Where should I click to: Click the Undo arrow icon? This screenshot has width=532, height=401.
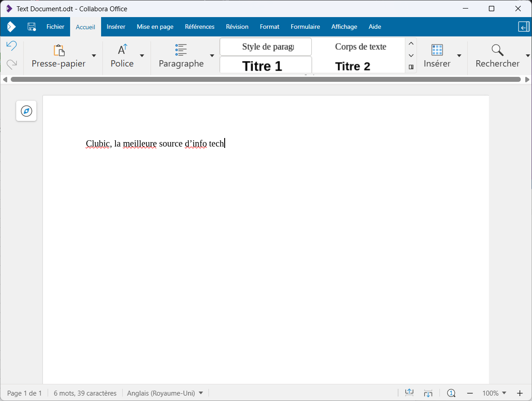(11, 45)
